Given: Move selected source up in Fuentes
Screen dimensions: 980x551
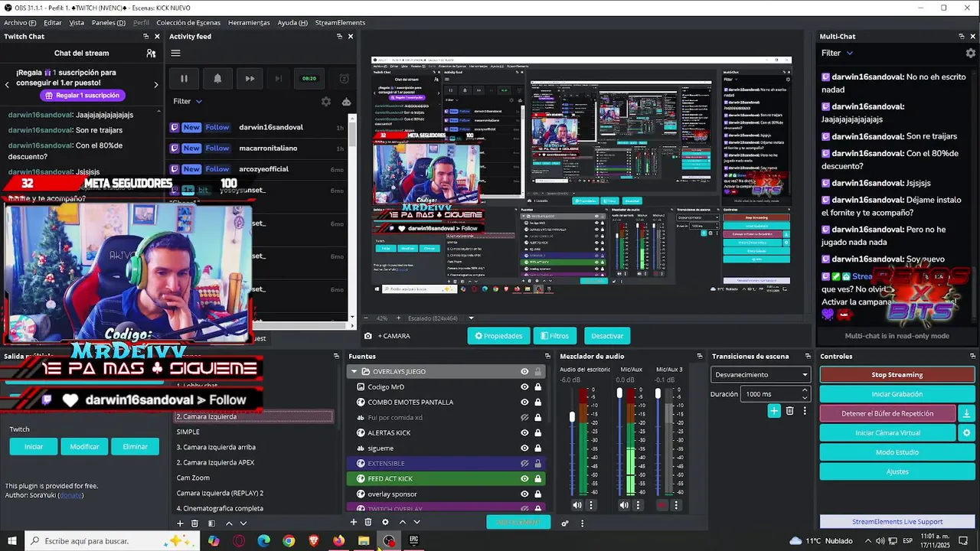Looking at the screenshot, I should coord(403,522).
